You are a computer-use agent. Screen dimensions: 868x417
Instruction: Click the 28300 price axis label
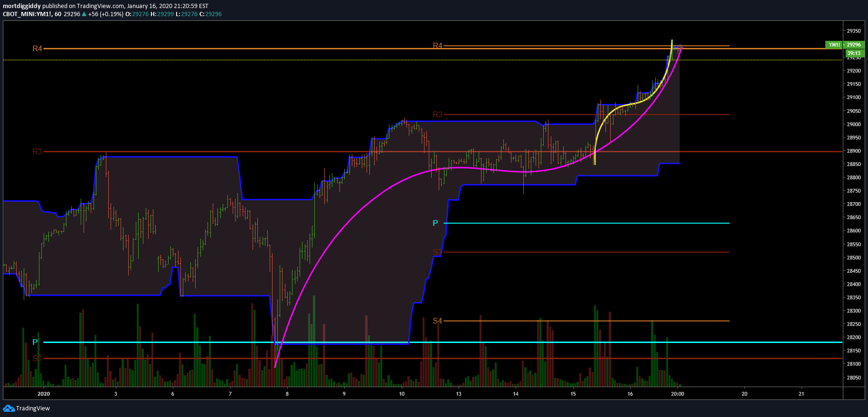coord(854,311)
